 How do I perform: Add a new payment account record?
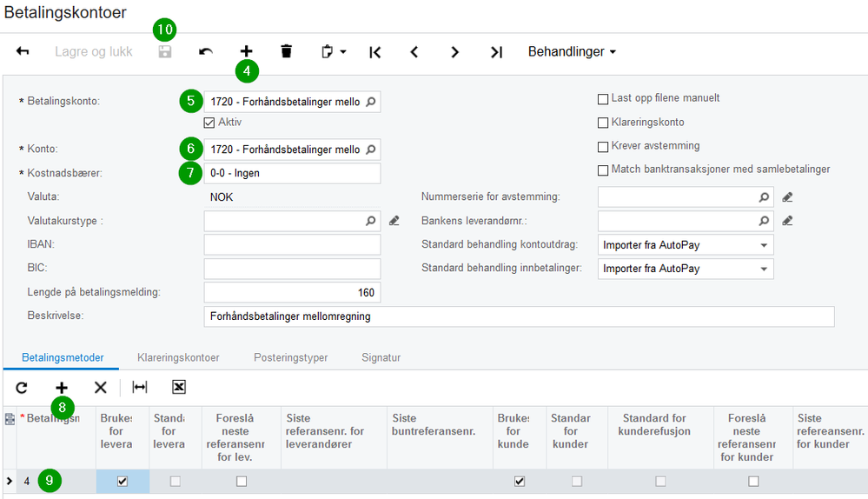247,52
